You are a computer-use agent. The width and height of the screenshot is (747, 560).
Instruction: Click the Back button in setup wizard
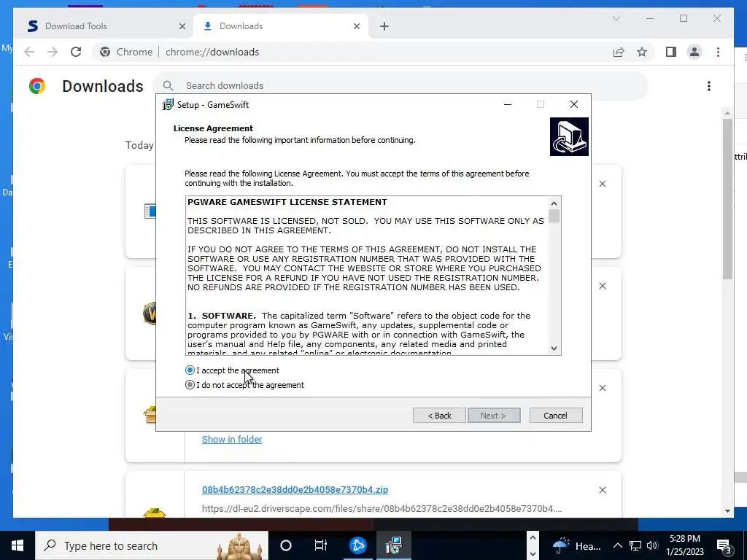tap(438, 415)
